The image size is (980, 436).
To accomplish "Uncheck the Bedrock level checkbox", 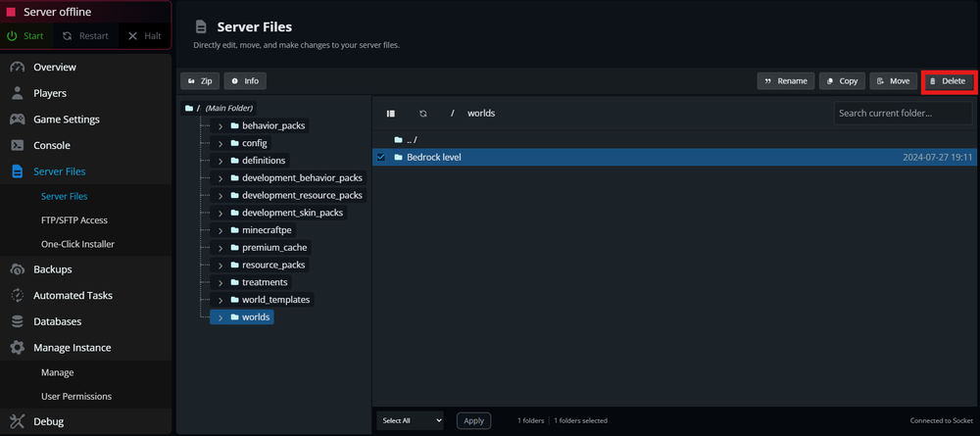I will pyautogui.click(x=381, y=157).
